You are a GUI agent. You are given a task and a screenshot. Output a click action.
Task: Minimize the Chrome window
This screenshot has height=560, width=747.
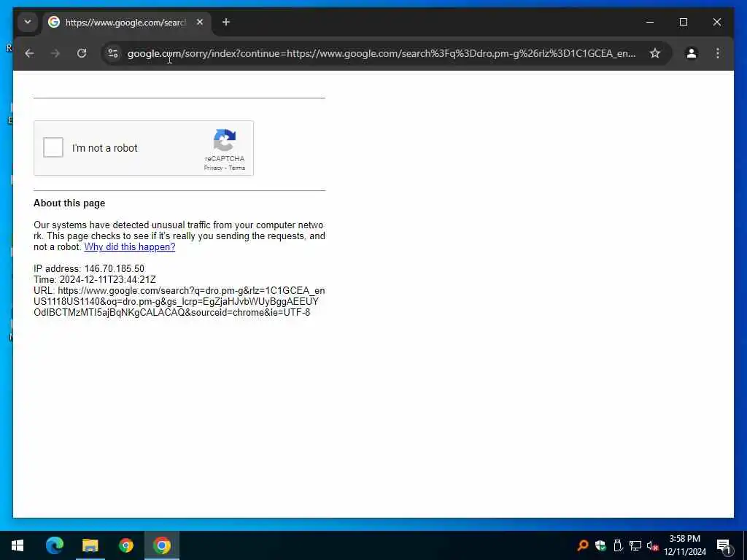(650, 23)
